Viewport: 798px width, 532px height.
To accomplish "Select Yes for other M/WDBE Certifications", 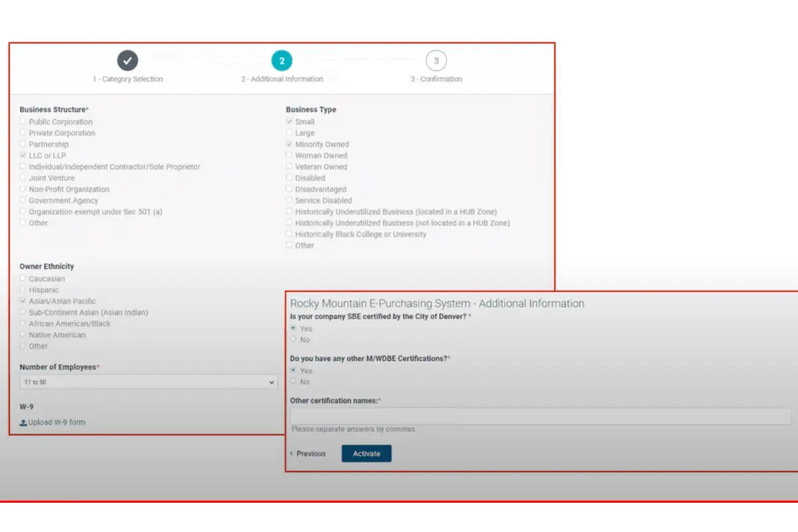I will coord(293,370).
